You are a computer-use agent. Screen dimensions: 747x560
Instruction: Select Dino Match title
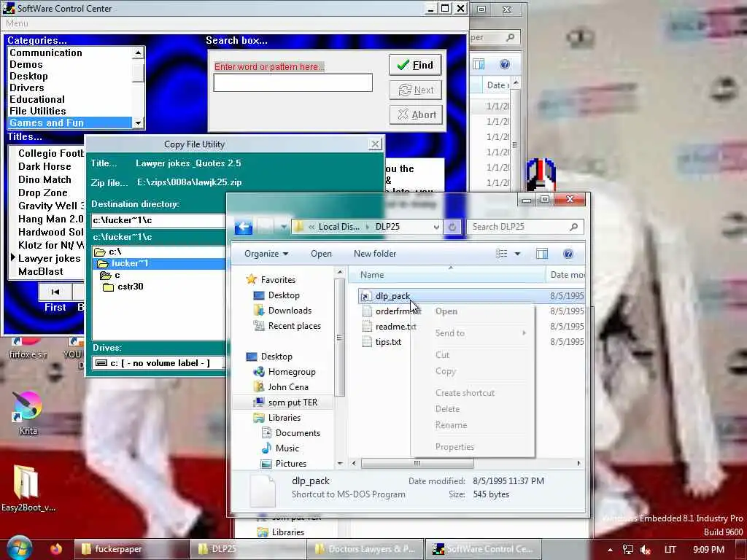[44, 179]
